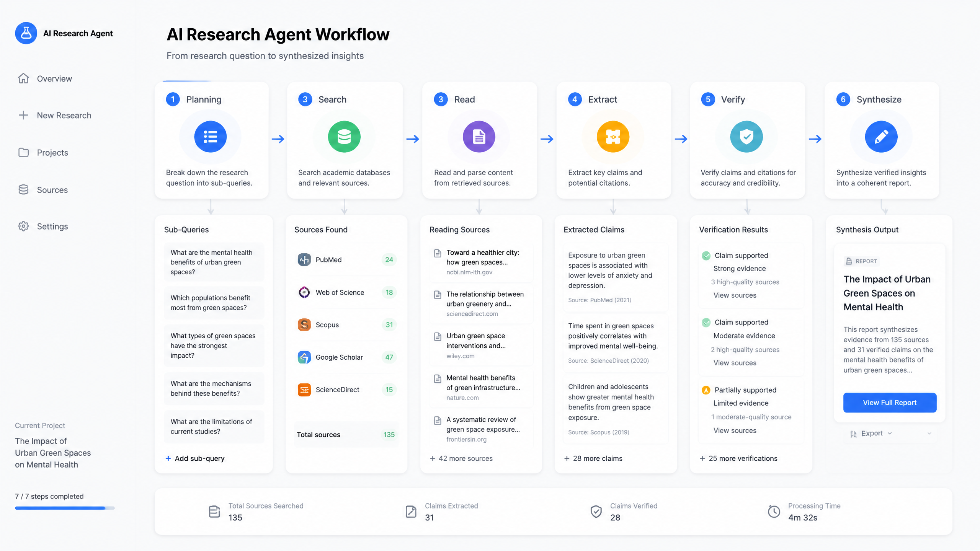Click the REPORT tag icon

849,261
